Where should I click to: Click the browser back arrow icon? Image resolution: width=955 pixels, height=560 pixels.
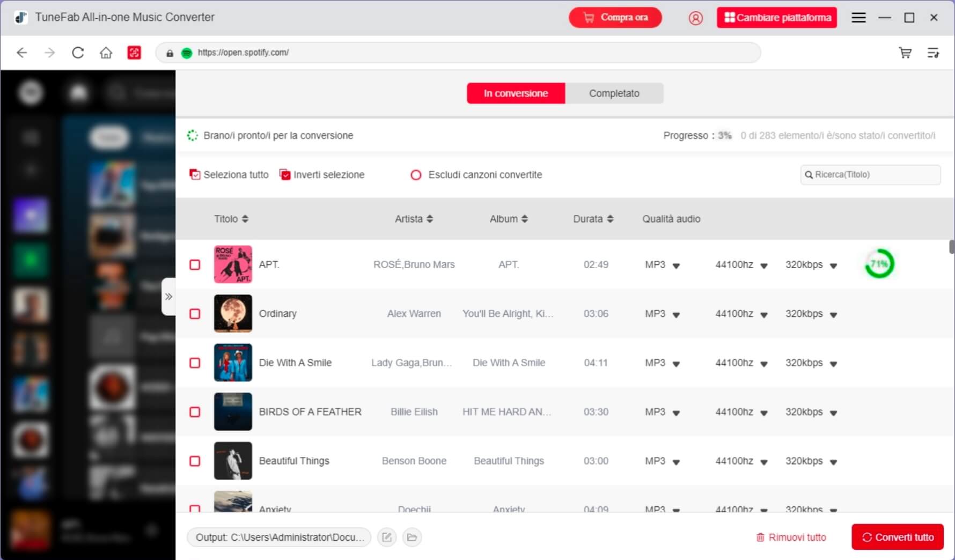click(22, 53)
